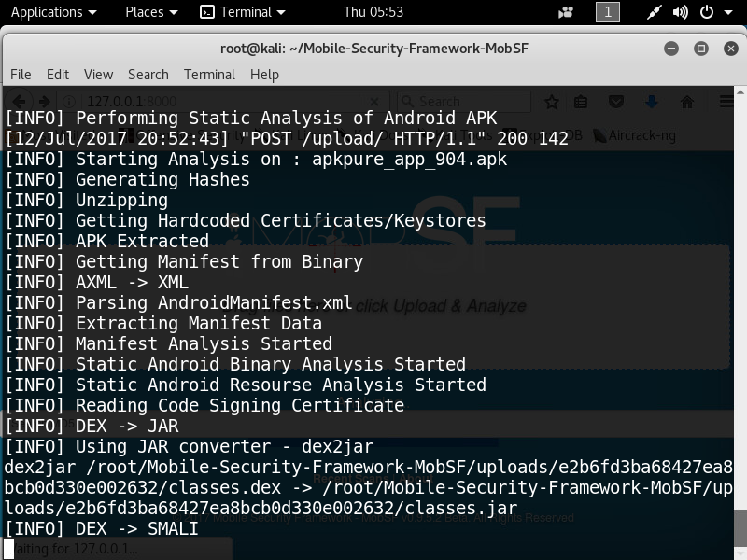Screen dimensions: 747x560
Task: Click the downloads arrow icon in Firefox behind
Action: (651, 102)
